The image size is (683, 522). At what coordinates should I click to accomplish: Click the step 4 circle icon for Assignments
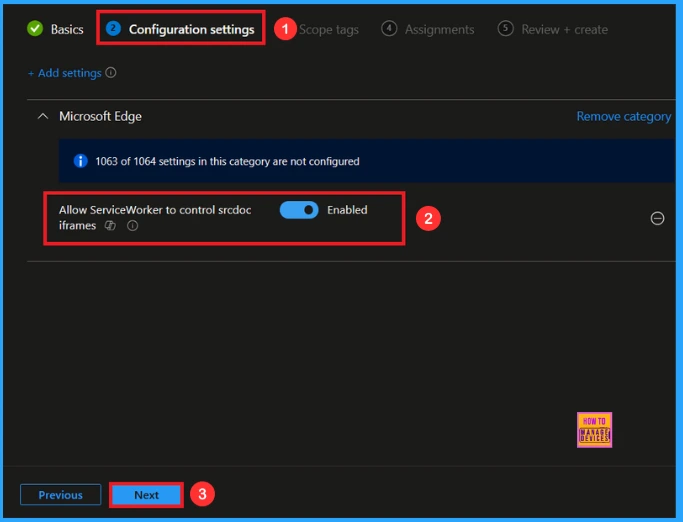click(389, 29)
